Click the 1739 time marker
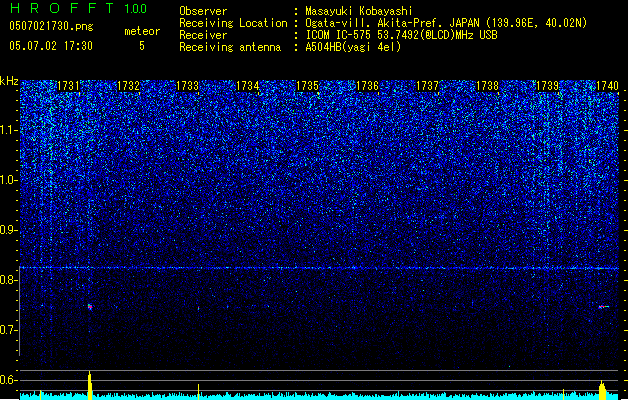 548,86
